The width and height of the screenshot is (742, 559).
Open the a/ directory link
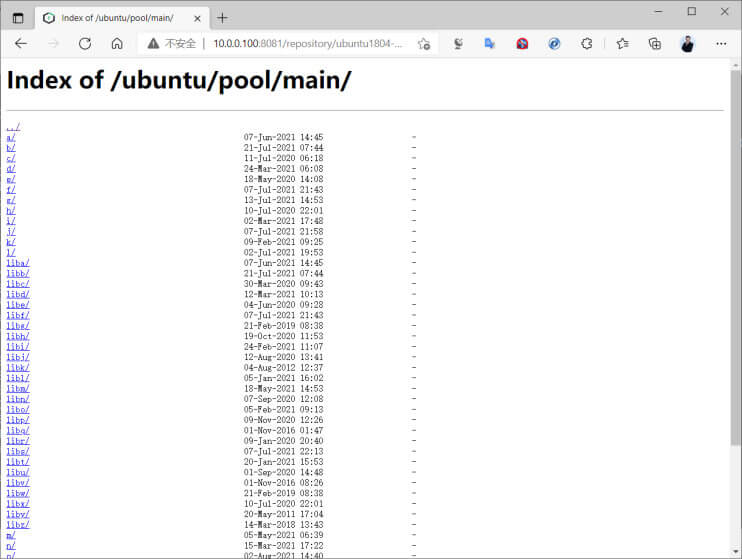pos(11,137)
